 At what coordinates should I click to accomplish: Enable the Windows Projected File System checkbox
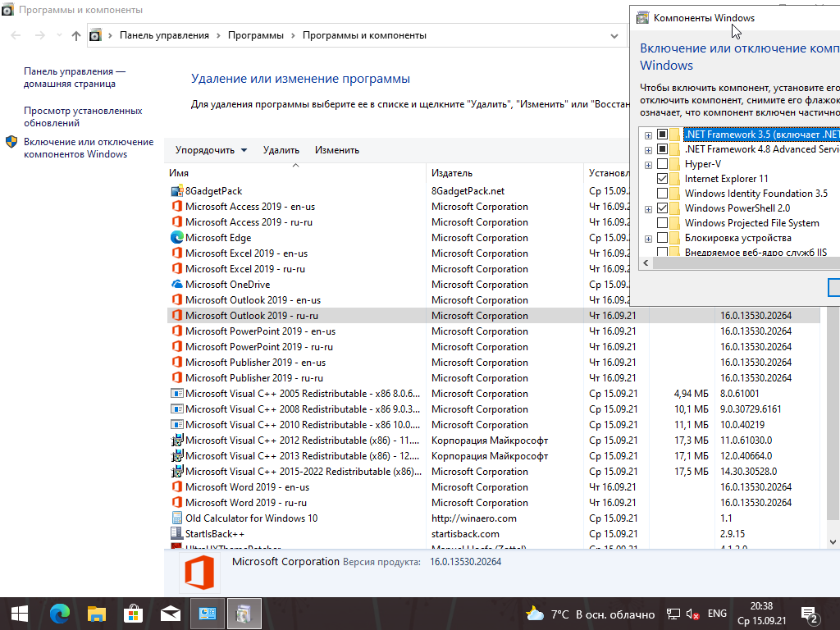(x=662, y=223)
